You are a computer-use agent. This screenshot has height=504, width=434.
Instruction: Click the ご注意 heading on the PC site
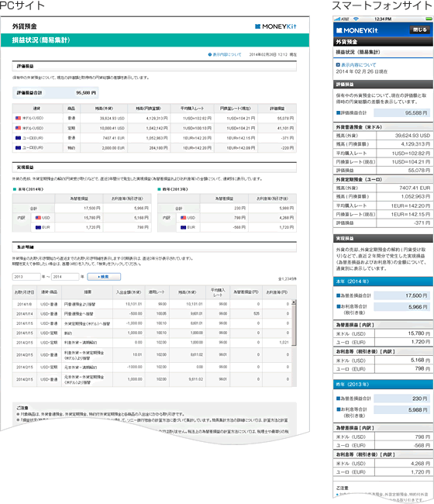pos(22,408)
